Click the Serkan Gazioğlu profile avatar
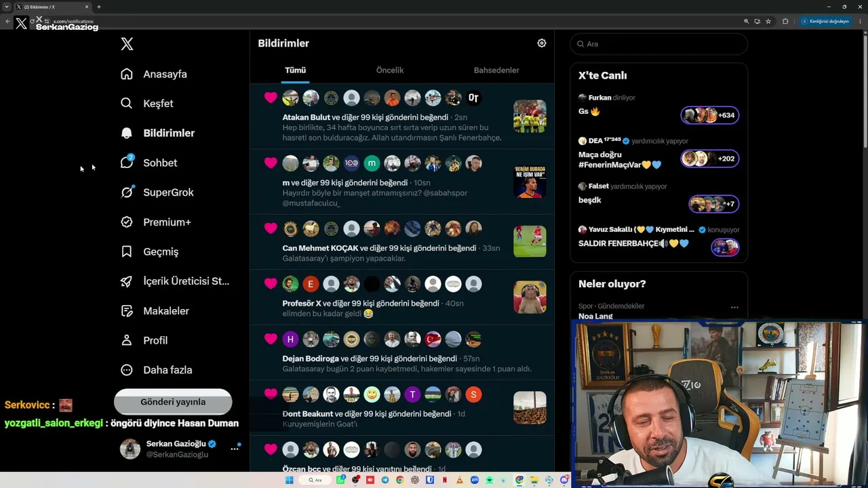 pos(130,449)
